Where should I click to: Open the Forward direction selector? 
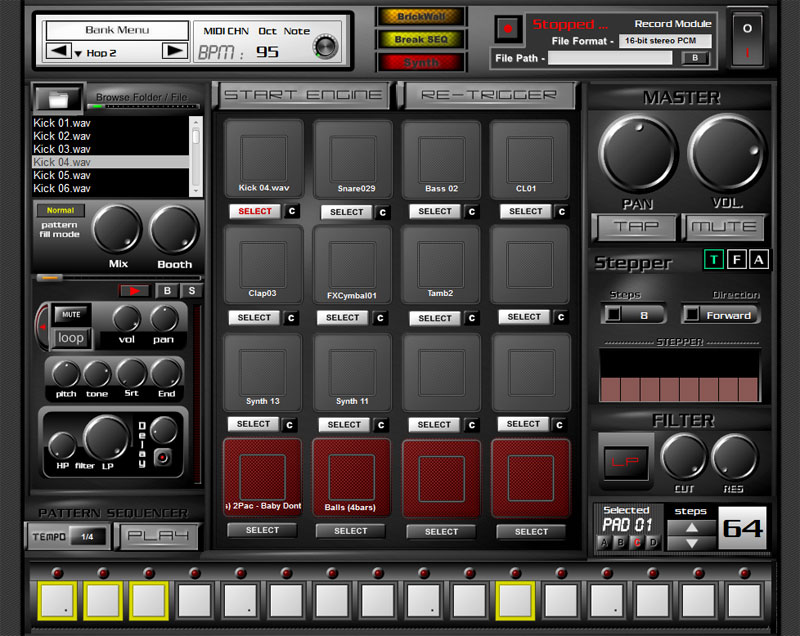coord(721,314)
